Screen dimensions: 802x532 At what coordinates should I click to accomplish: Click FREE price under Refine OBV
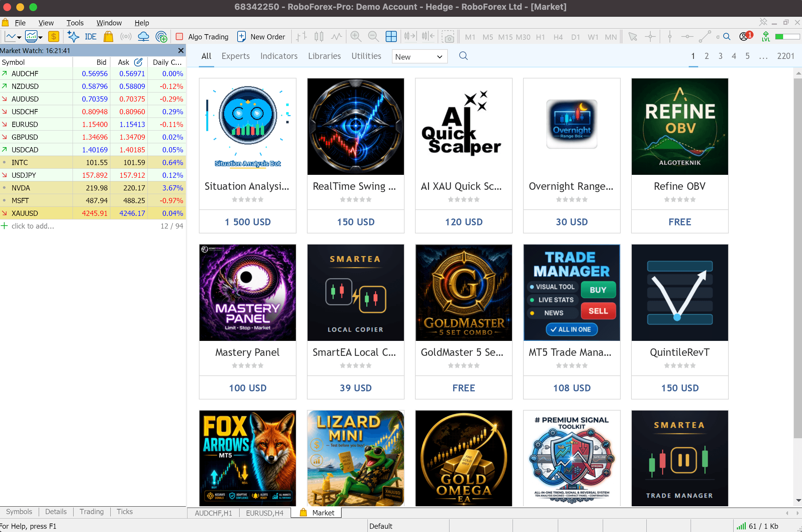click(680, 221)
